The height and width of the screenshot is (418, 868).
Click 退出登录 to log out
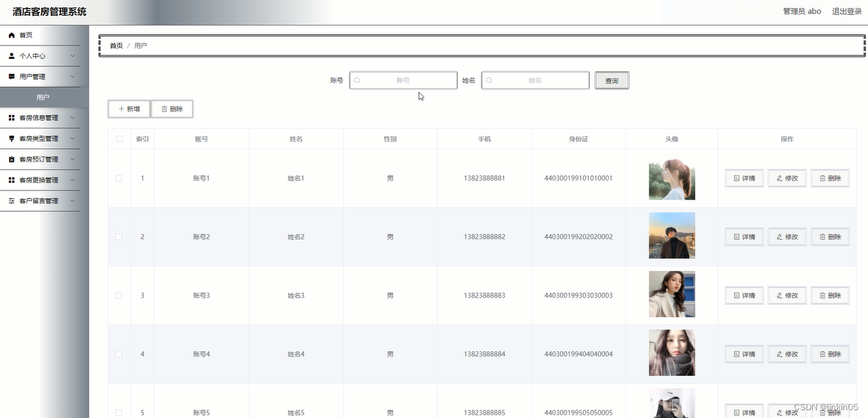click(x=847, y=11)
